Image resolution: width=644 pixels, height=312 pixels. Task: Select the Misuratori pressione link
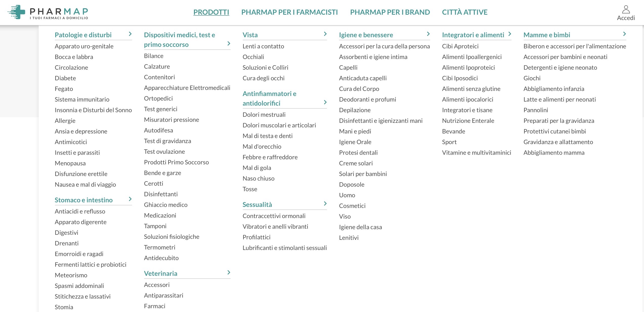[x=171, y=120]
